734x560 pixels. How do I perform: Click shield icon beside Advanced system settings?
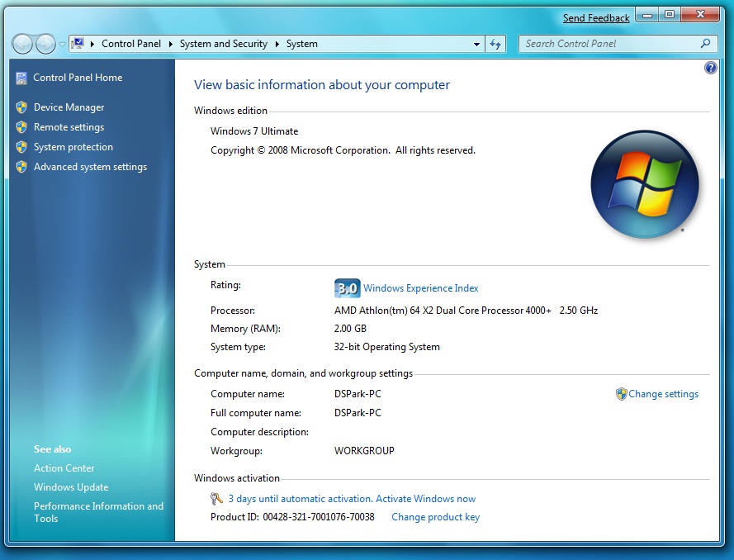coord(21,167)
